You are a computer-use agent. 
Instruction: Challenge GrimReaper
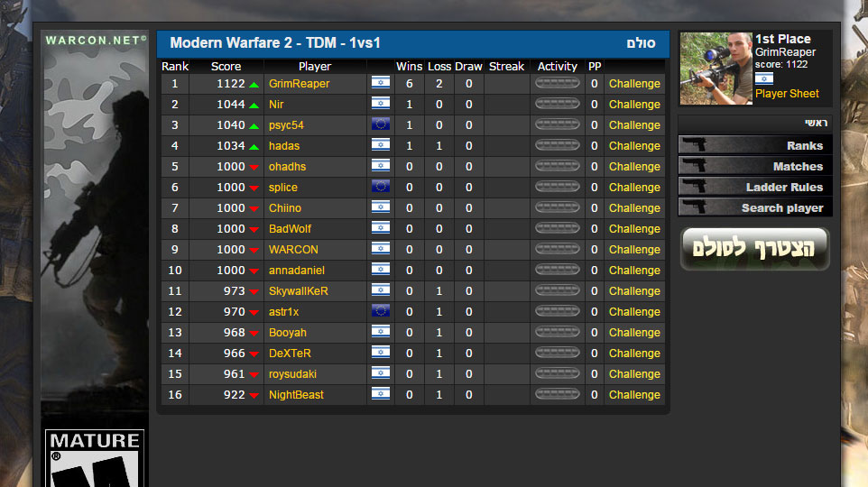click(634, 84)
